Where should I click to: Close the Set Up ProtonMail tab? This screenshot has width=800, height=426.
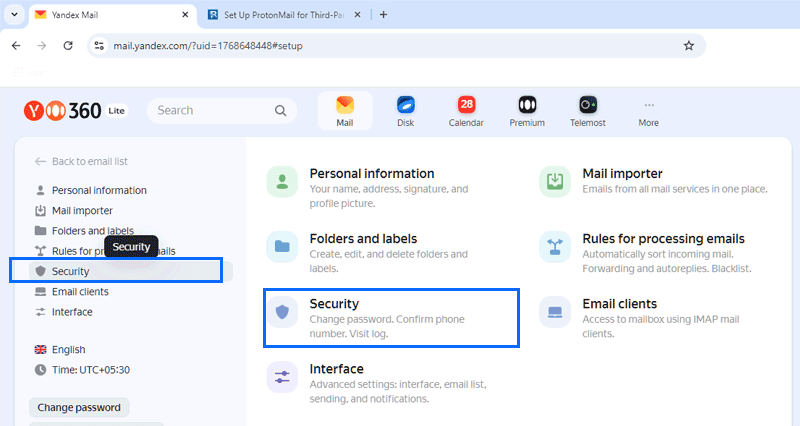358,15
